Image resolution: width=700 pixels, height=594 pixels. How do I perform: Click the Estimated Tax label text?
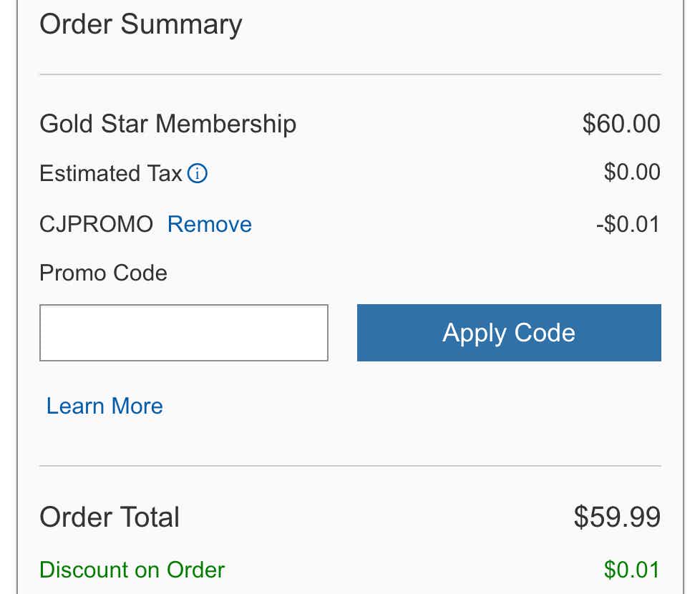[111, 174]
